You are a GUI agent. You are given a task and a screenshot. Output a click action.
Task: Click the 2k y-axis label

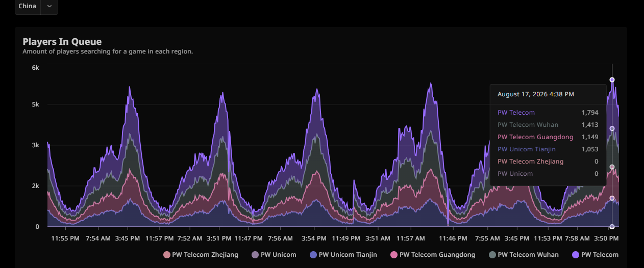(36, 186)
